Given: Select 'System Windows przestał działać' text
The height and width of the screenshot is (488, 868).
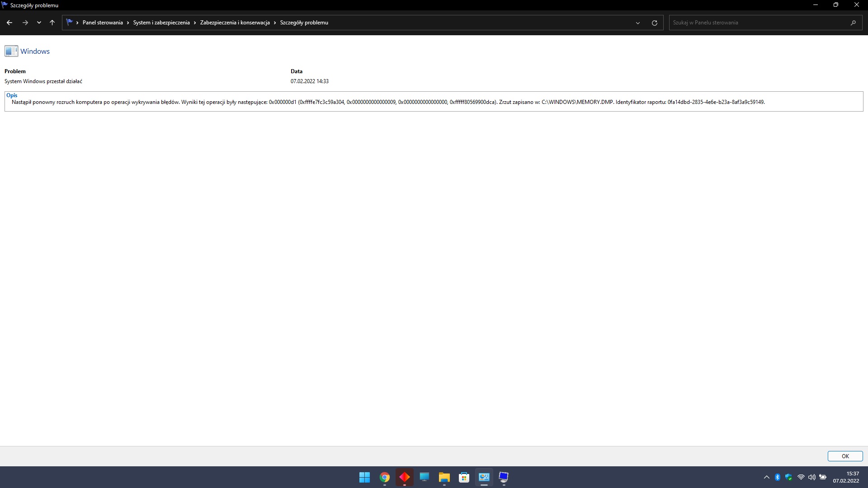Looking at the screenshot, I should [43, 81].
